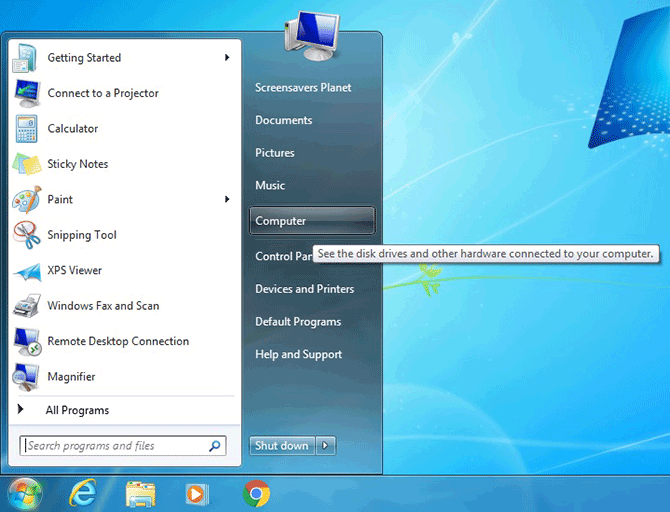Click the Remote Desktop Connection label

(x=118, y=341)
